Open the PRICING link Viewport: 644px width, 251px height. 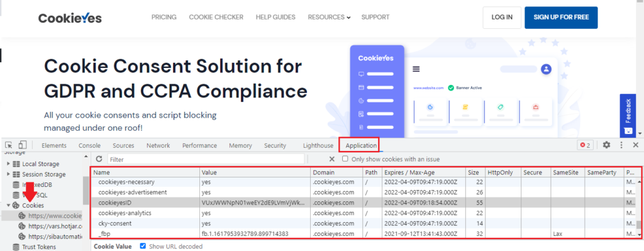(164, 17)
